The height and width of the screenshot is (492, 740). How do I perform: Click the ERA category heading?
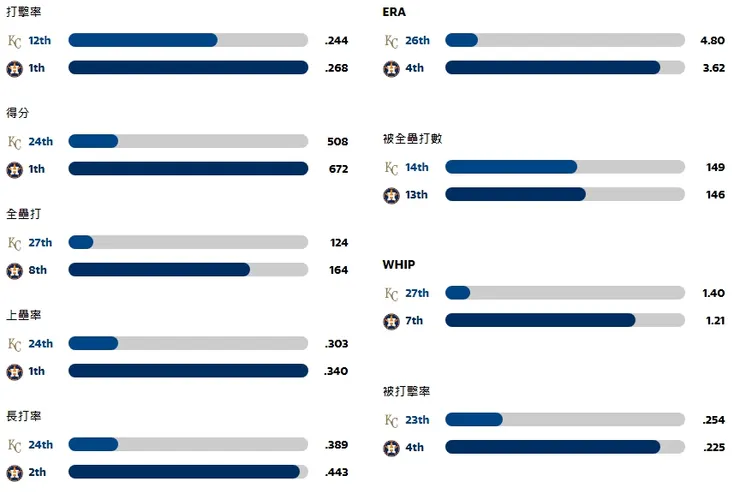(394, 12)
